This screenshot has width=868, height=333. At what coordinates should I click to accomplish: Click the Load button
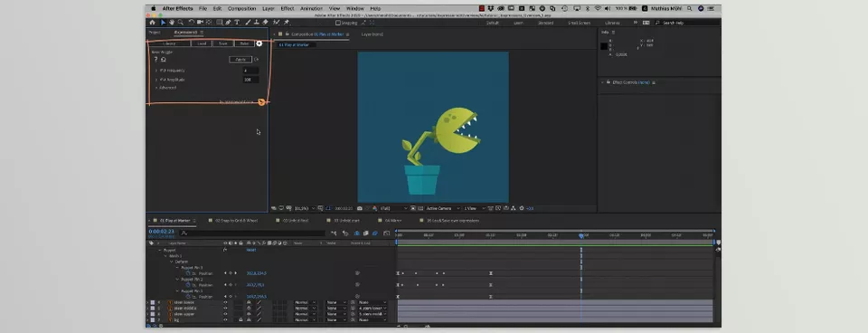(x=202, y=43)
